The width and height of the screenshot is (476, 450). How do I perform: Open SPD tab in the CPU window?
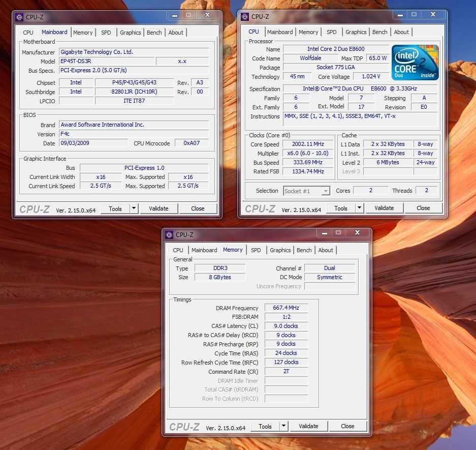(332, 32)
